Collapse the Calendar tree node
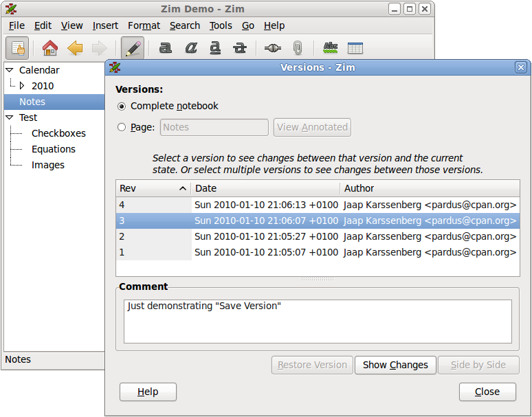 coord(10,70)
